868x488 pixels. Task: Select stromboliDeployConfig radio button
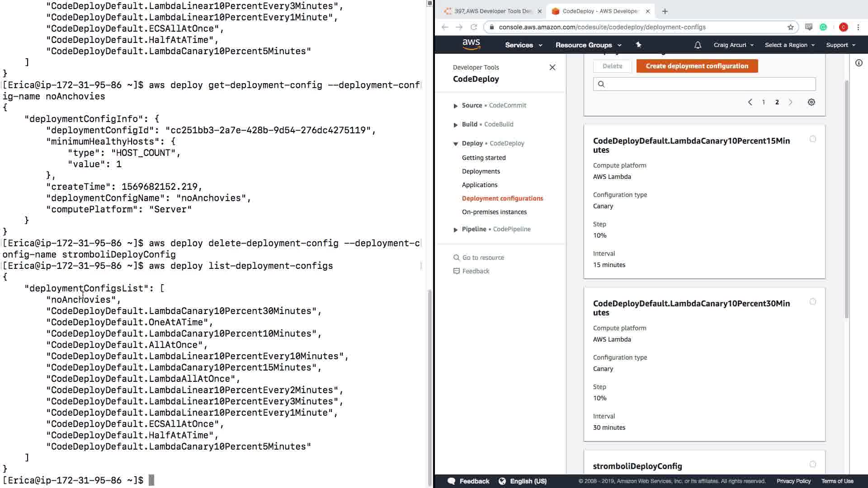coord(812,464)
